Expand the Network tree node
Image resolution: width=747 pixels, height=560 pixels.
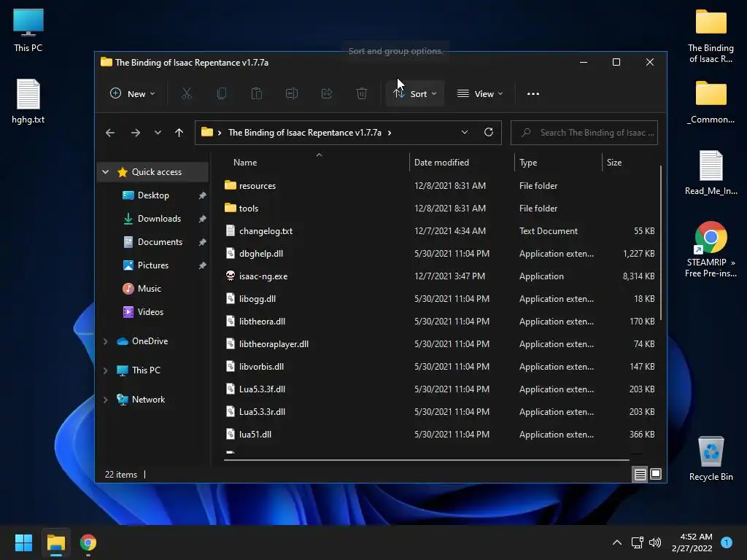coord(106,400)
